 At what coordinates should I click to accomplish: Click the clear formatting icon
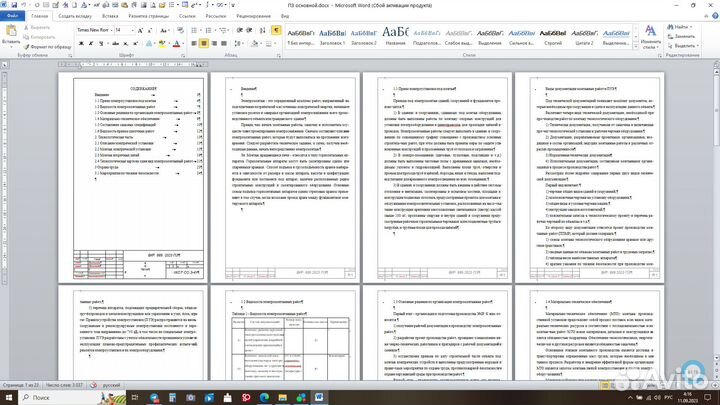(x=180, y=30)
